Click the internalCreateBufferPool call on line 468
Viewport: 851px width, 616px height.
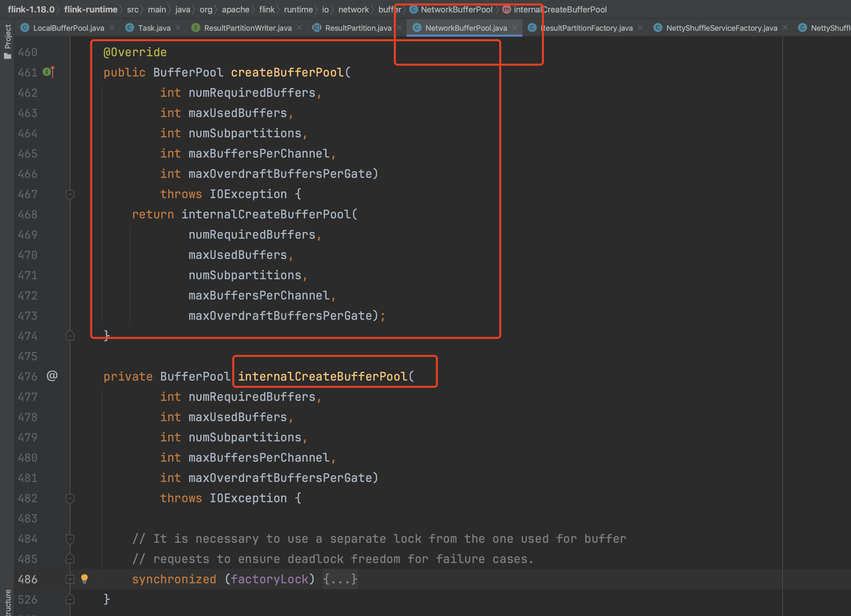point(266,214)
